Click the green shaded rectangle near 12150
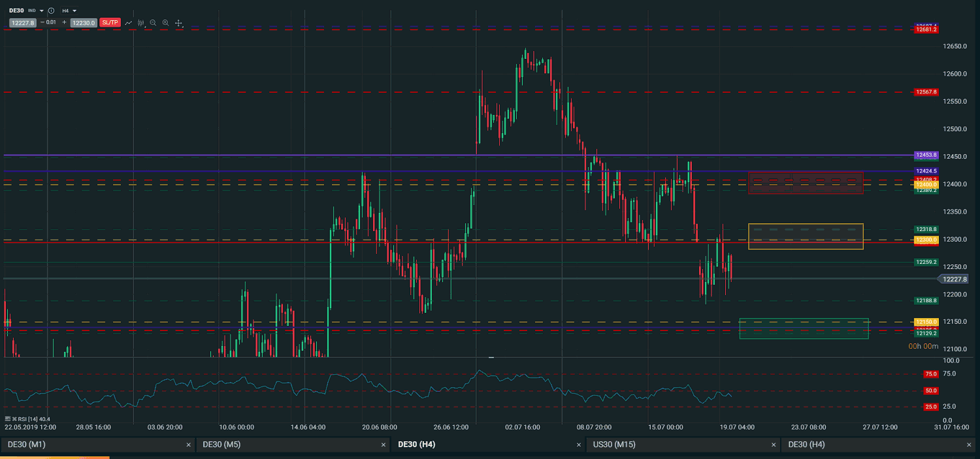The width and height of the screenshot is (980, 459). click(804, 328)
